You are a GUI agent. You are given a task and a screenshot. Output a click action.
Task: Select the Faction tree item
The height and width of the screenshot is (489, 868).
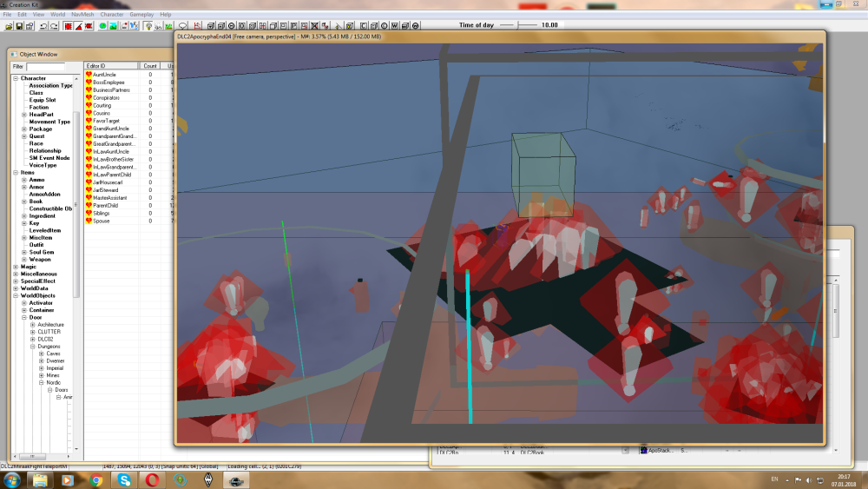[x=39, y=108]
